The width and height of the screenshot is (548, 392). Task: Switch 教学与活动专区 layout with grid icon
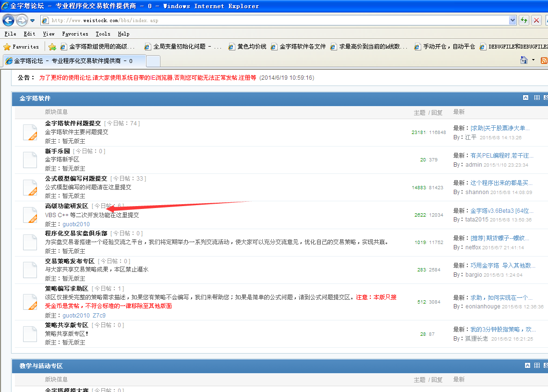pos(537,366)
